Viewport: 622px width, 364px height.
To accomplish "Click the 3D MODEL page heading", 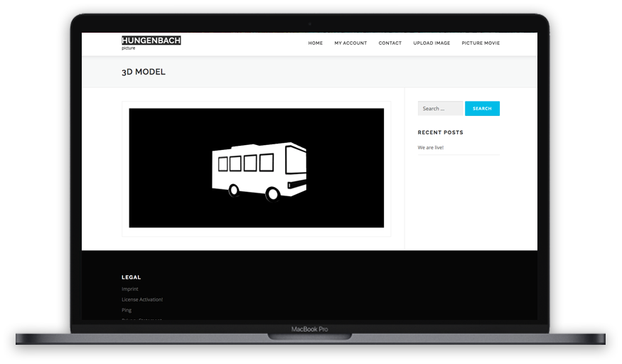I will click(x=143, y=72).
